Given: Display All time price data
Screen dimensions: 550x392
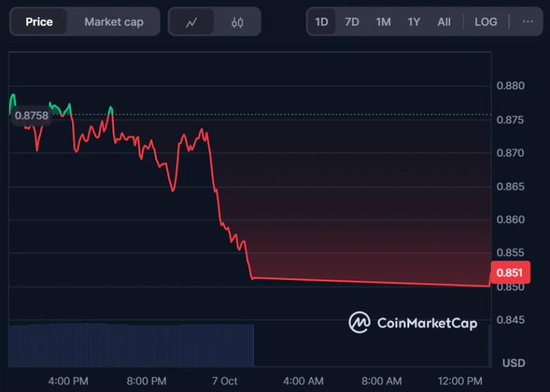Looking at the screenshot, I should click(x=444, y=22).
